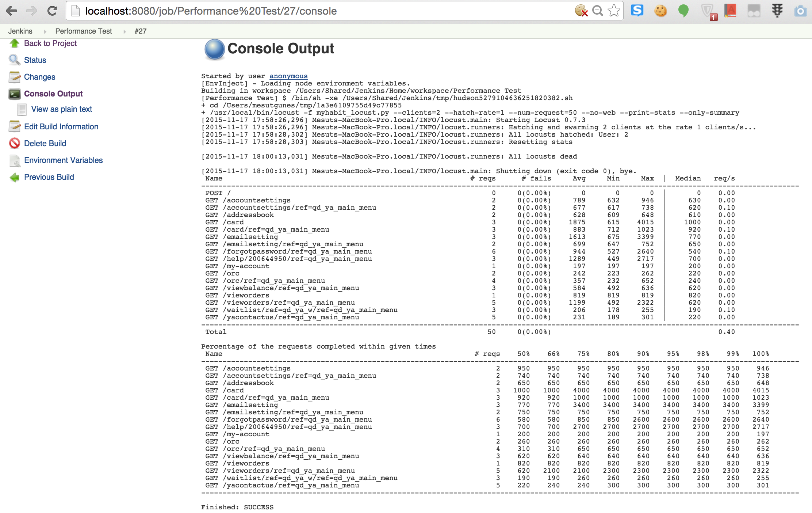This screenshot has height=513, width=812.
Task: Click the browser back arrow
Action: tap(12, 11)
